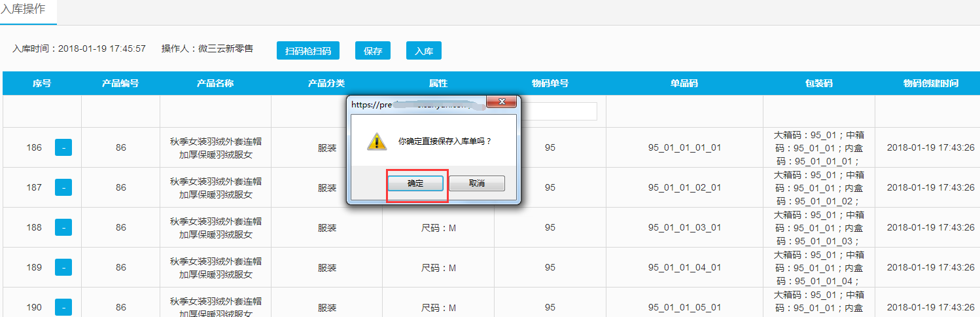Close the confirmation dialog with the red X
The image size is (980, 317).
coord(502,102)
